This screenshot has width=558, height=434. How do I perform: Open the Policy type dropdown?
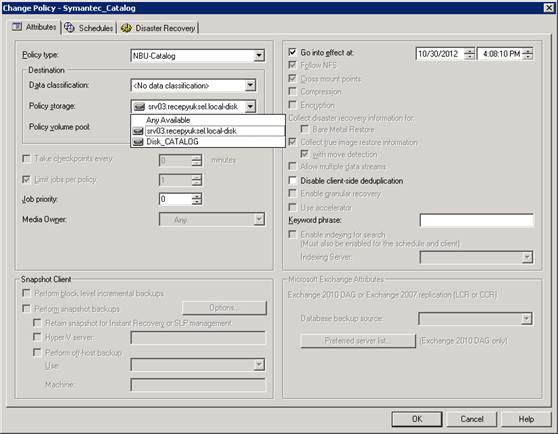click(x=259, y=55)
